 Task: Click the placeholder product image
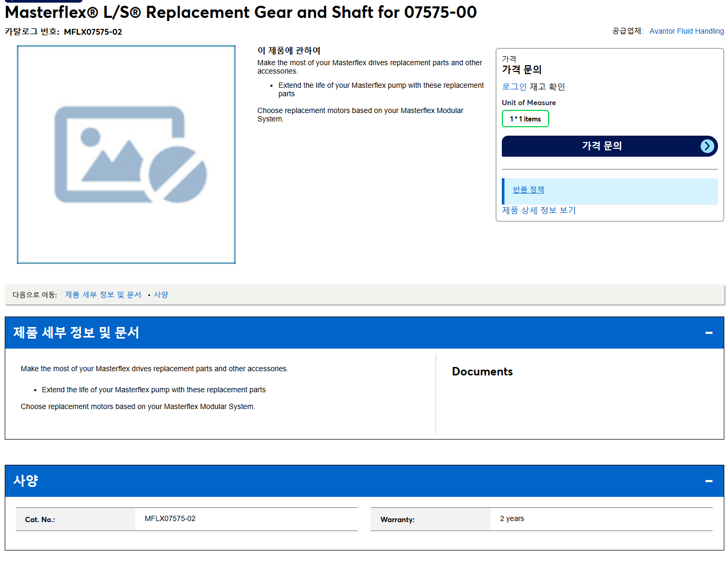126,155
